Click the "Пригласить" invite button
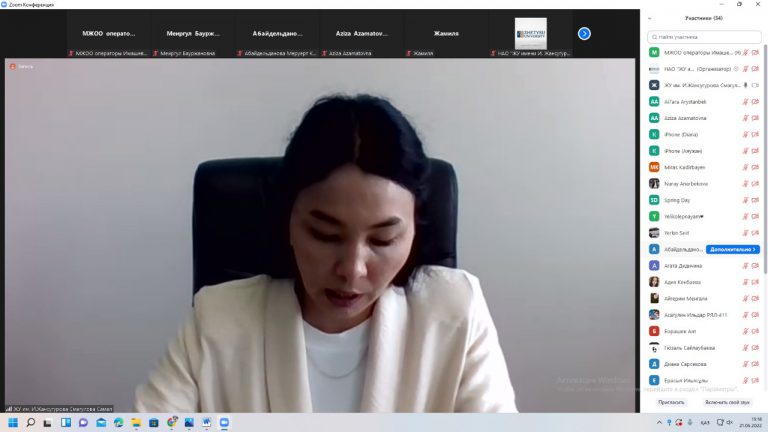This screenshot has width=768, height=432. click(671, 402)
